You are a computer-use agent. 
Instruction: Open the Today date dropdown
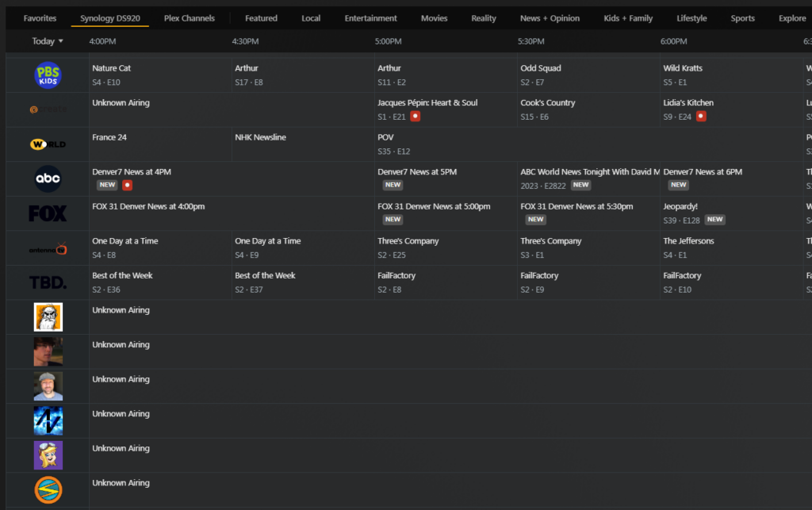pos(47,41)
